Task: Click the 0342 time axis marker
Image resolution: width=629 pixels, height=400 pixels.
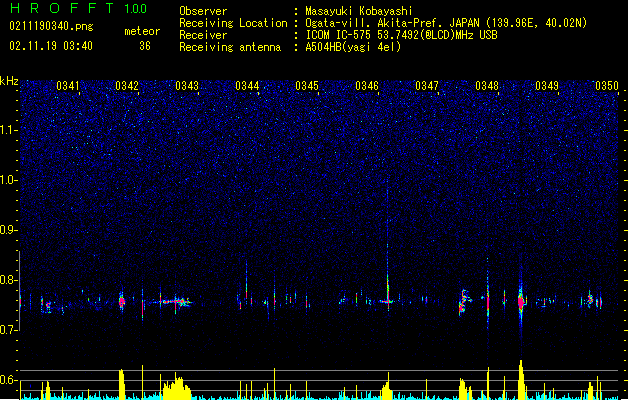Action: coord(127,86)
